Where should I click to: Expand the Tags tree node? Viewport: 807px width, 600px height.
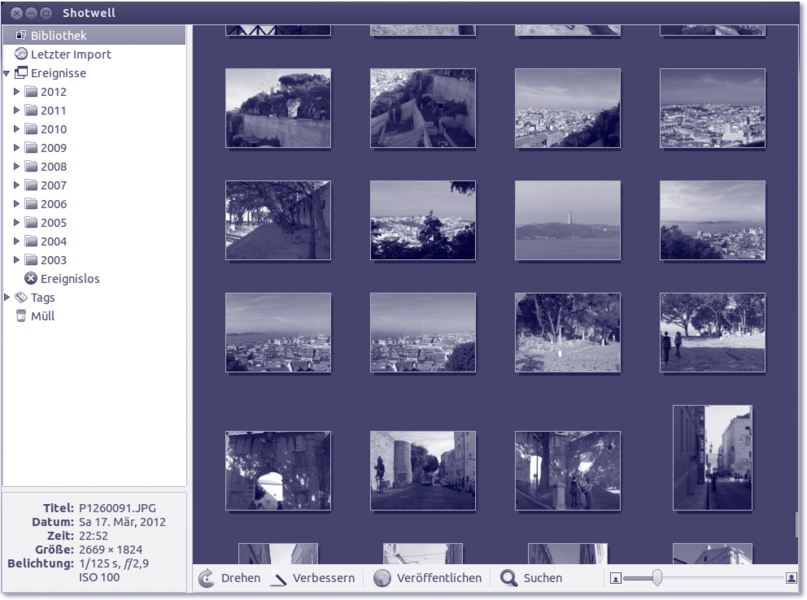tap(8, 298)
